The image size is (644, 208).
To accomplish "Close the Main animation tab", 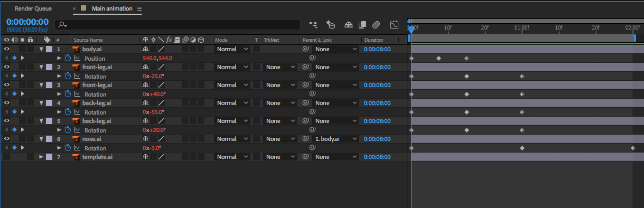I will click(74, 9).
